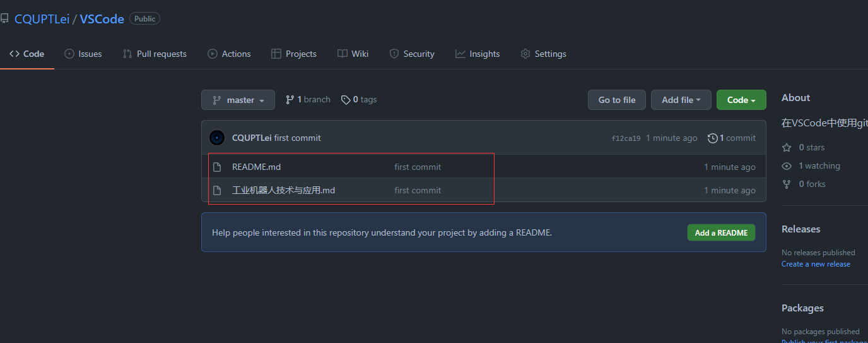Open the Add file dropdown
The image size is (868, 343).
[681, 100]
